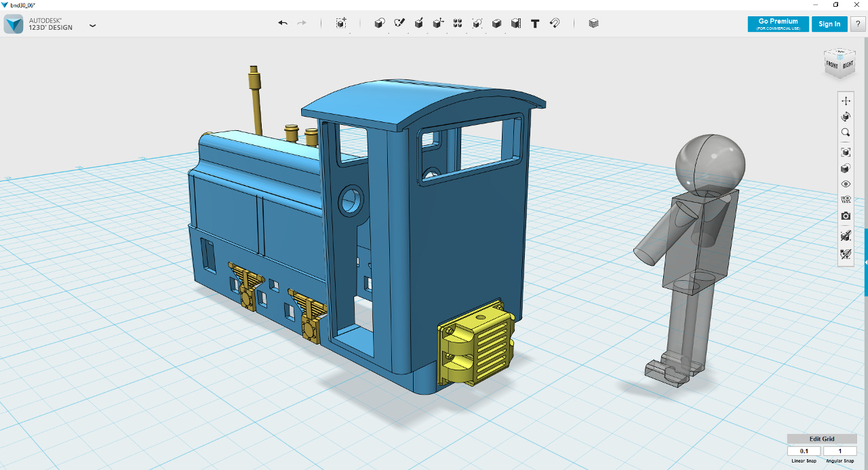Open the visual style materials icon
Screen dimensions: 868x470
point(846,169)
